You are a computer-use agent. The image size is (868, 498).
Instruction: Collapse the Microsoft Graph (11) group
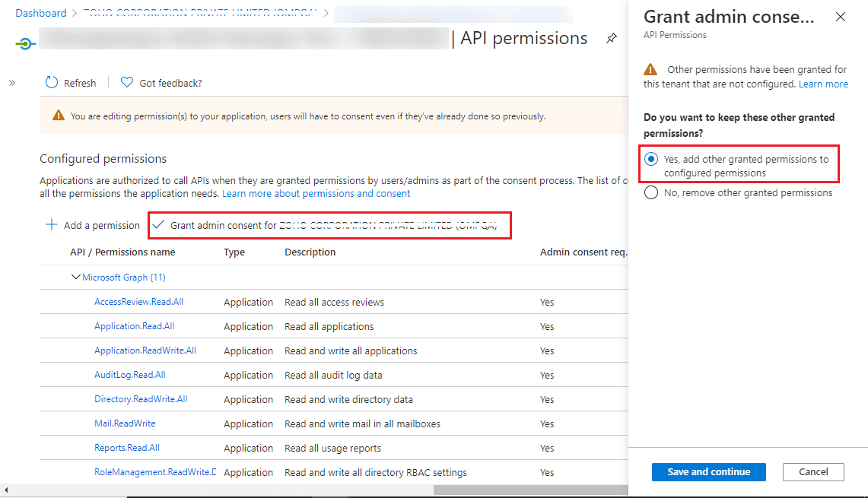point(75,277)
